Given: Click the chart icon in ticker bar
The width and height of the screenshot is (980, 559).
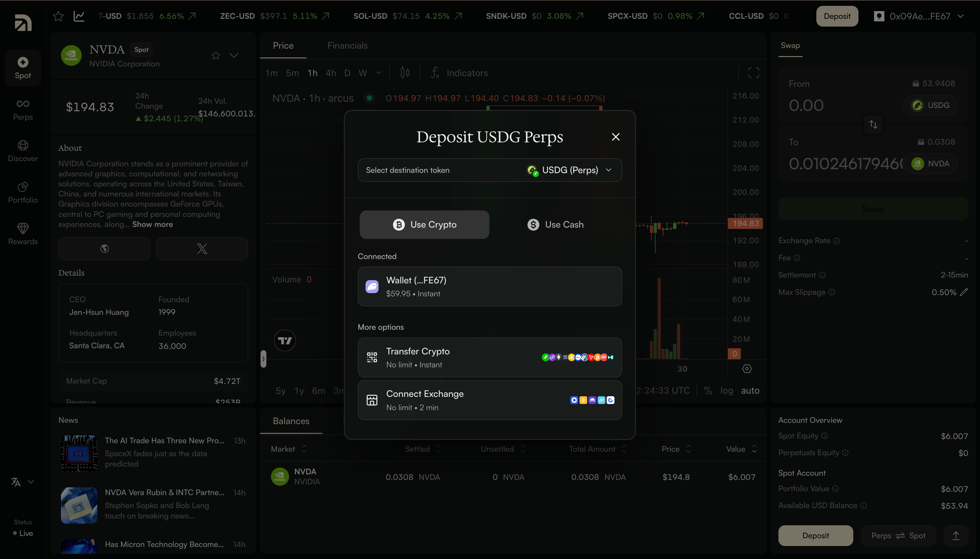Looking at the screenshot, I should (x=79, y=16).
